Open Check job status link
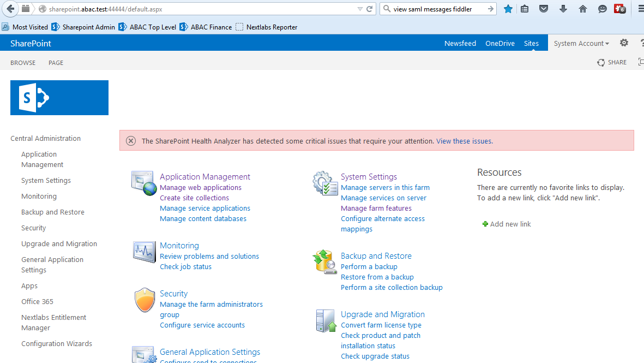The width and height of the screenshot is (644, 363). click(185, 266)
